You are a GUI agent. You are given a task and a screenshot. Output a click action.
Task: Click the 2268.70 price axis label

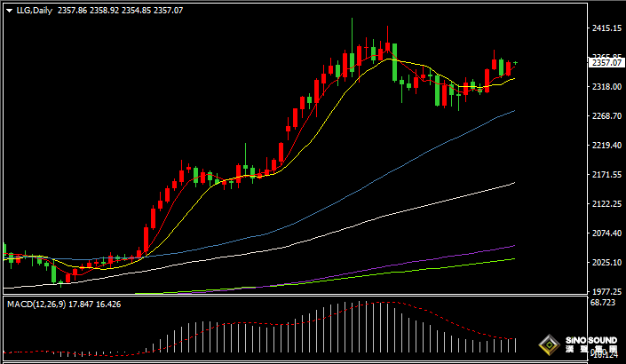tap(605, 116)
